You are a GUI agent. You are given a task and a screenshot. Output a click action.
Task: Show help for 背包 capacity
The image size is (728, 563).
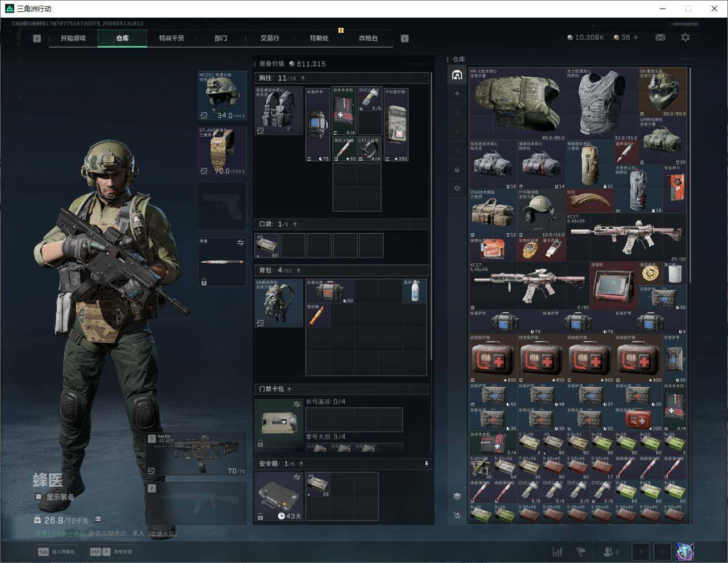pos(298,271)
